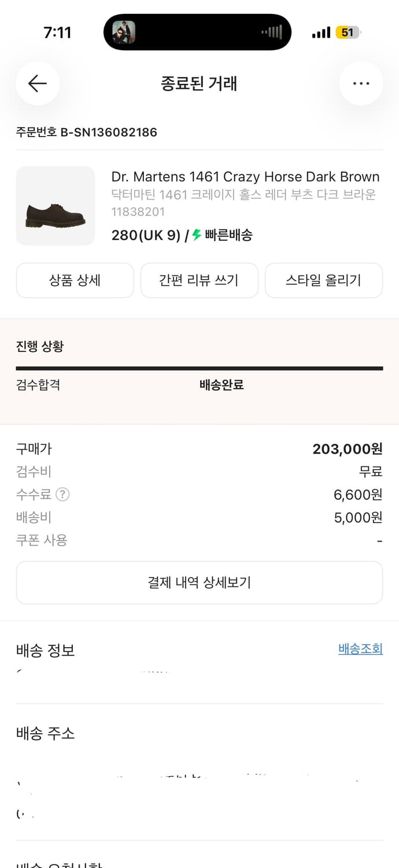Tap the Dynamic Island media player pill

click(x=197, y=32)
